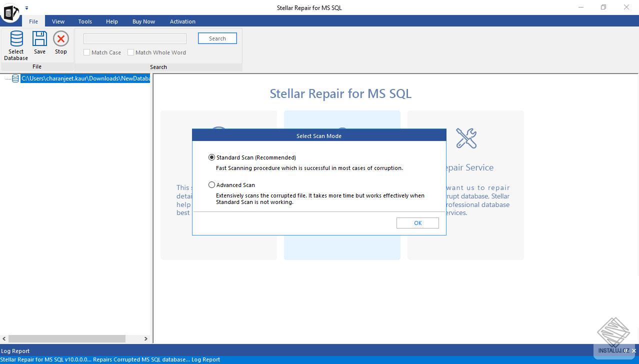Go to the Buy Now tab
The width and height of the screenshot is (639, 364).
click(x=143, y=21)
